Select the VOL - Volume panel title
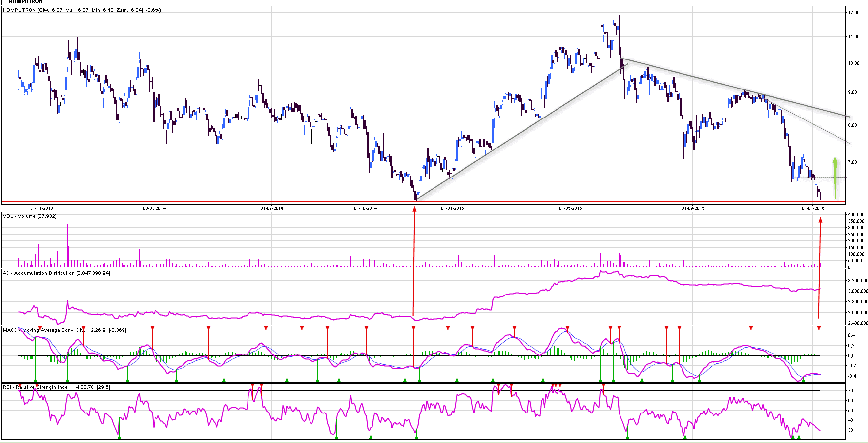Screen dimensions: 868x443 point(30,216)
